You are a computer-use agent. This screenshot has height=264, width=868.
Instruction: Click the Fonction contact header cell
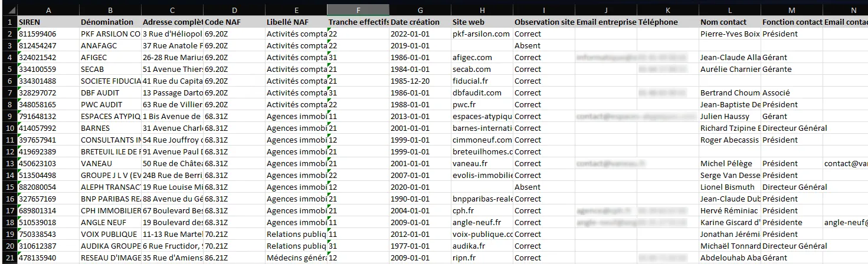[792, 22]
